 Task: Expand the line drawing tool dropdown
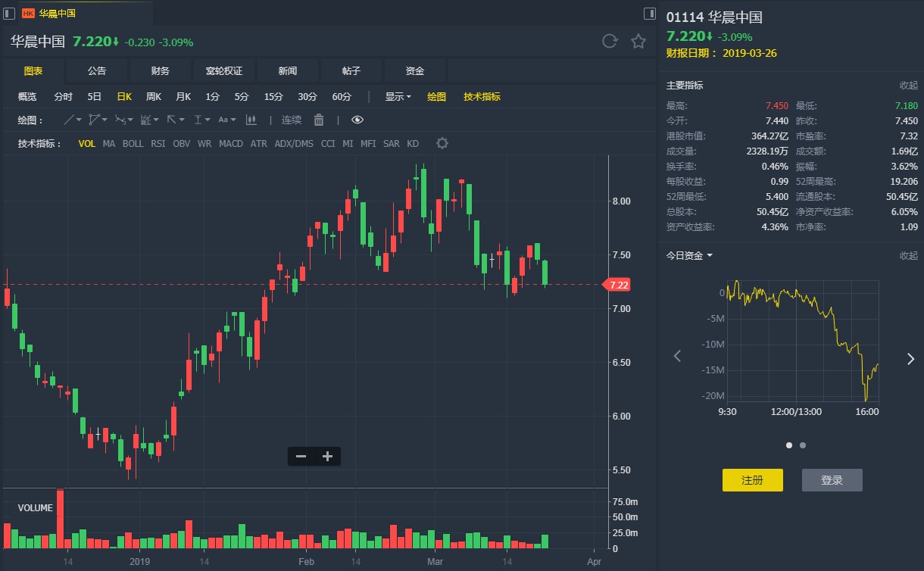click(79, 120)
